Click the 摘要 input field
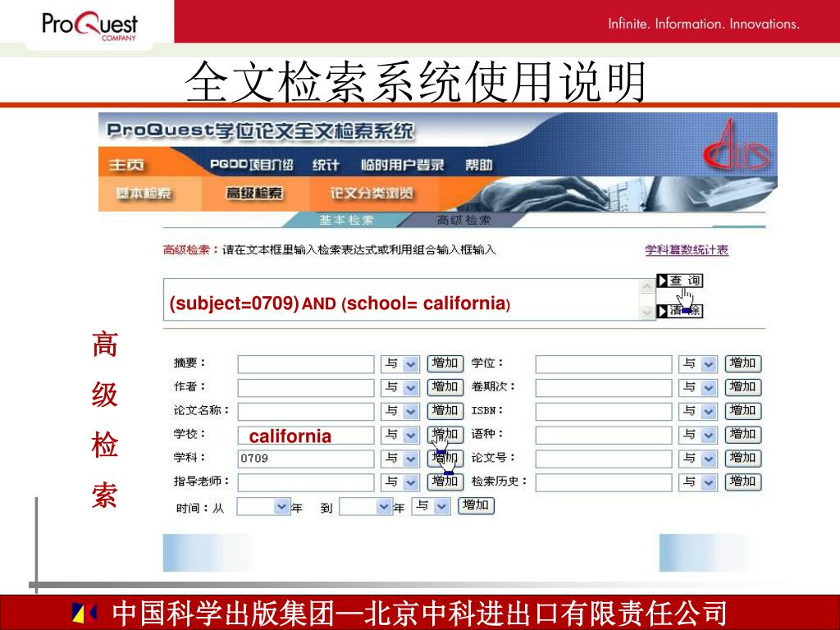 point(306,364)
